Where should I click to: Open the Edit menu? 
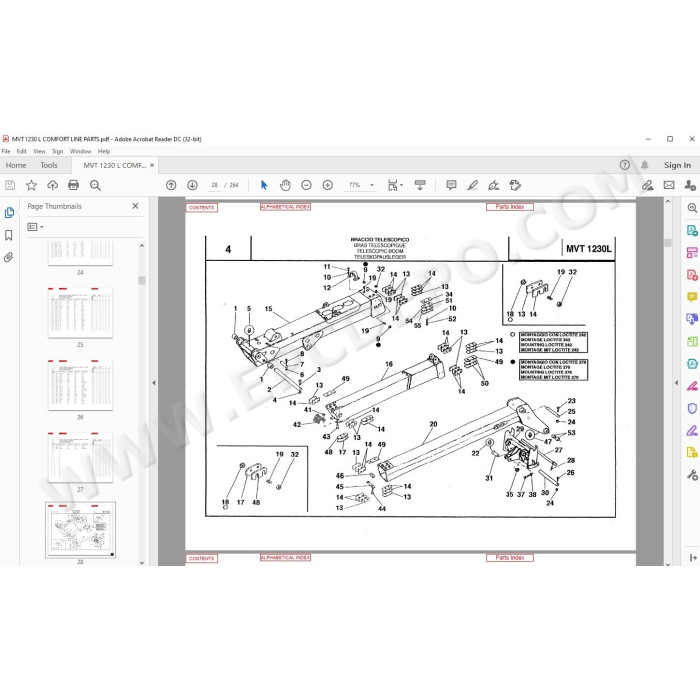click(x=21, y=151)
